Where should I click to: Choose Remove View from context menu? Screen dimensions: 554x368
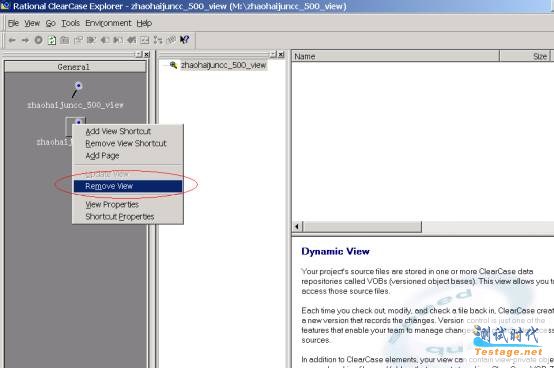[x=128, y=186]
